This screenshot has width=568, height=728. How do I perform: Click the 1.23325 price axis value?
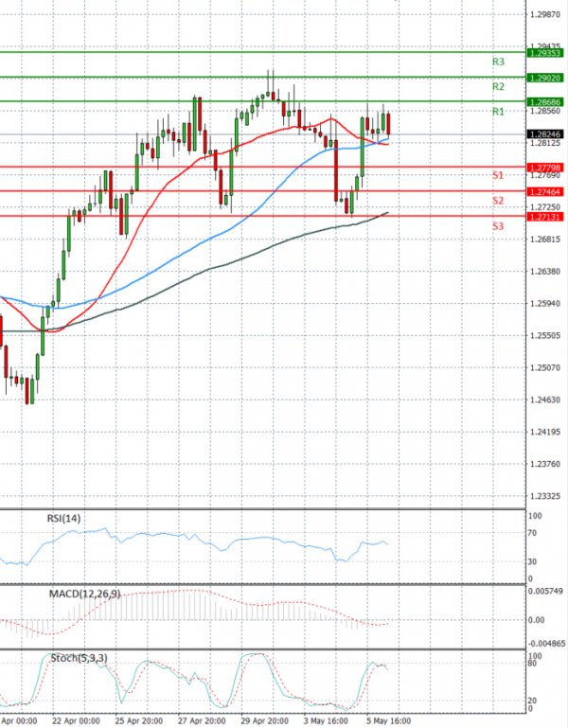click(544, 496)
